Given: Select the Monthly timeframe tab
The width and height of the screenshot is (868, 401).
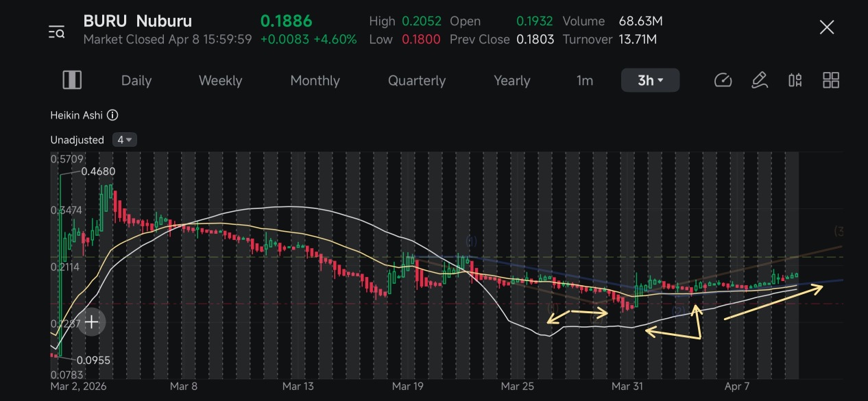Looking at the screenshot, I should pos(315,80).
